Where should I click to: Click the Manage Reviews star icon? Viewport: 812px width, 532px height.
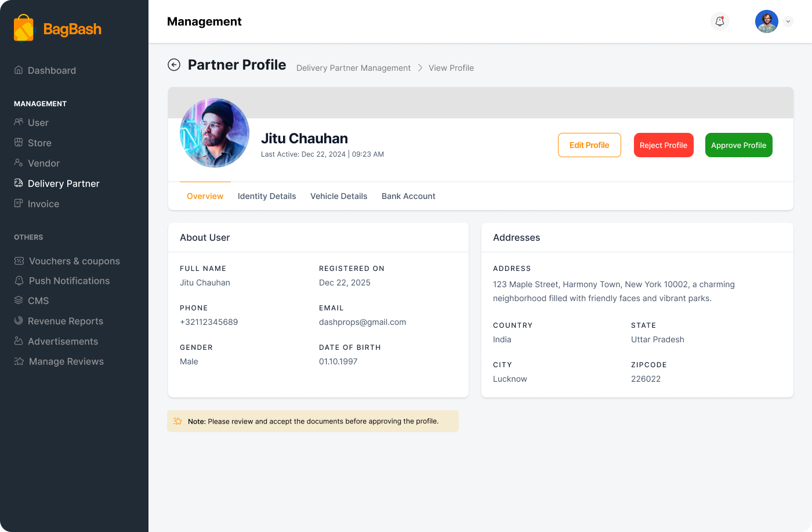(19, 361)
